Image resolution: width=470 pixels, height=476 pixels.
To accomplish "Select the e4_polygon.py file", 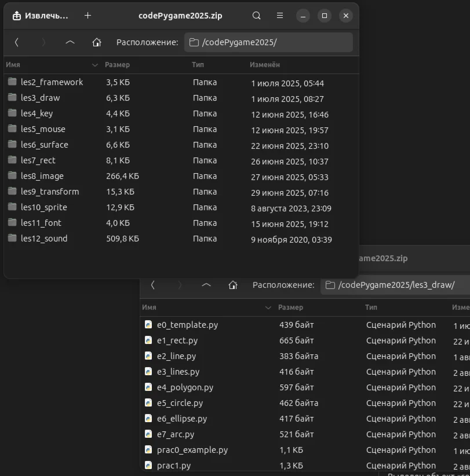I will (185, 387).
